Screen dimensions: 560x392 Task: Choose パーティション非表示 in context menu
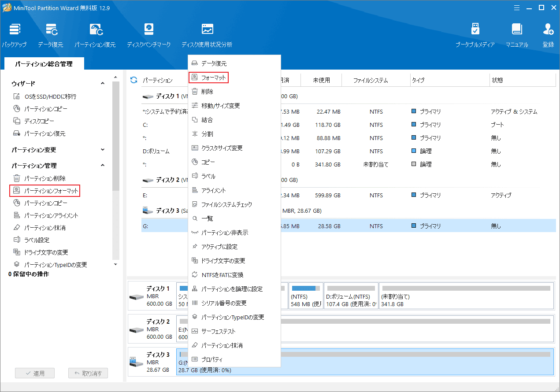tap(234, 233)
